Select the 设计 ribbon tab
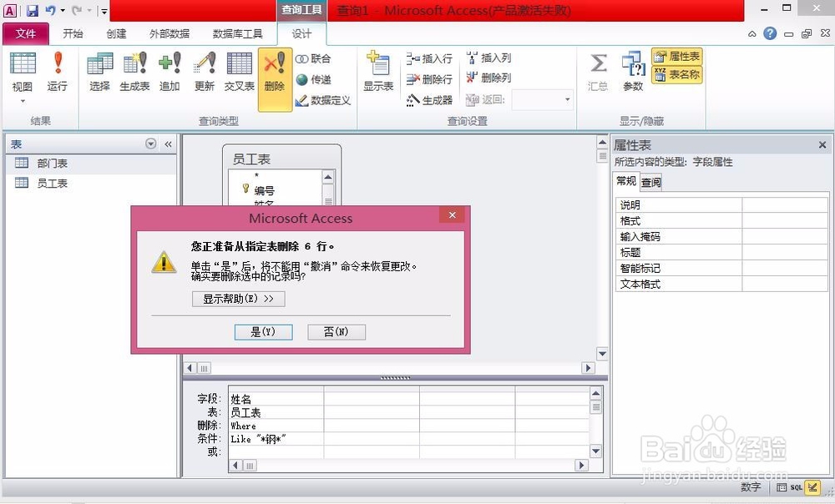Viewport: 835px width, 504px height. (301, 34)
